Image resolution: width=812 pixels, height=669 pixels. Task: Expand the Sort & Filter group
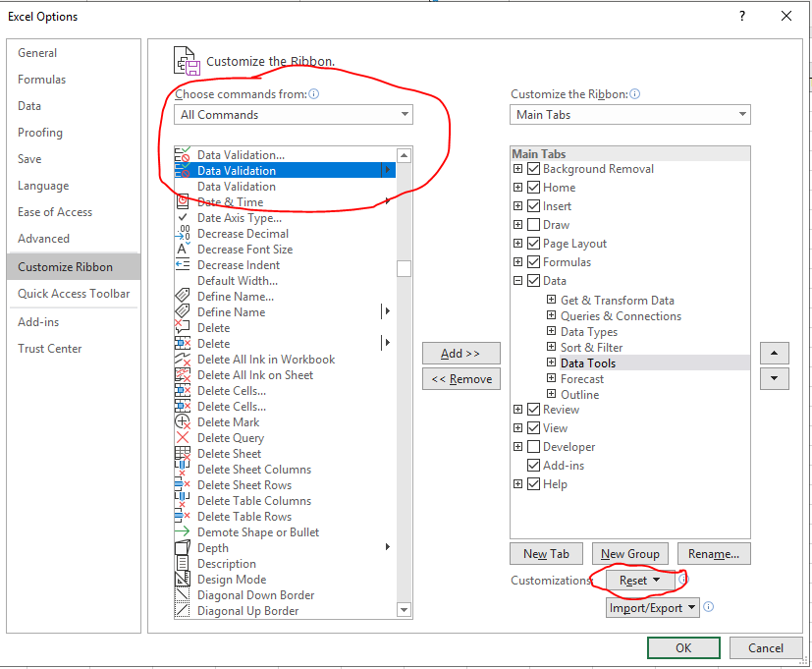[552, 347]
